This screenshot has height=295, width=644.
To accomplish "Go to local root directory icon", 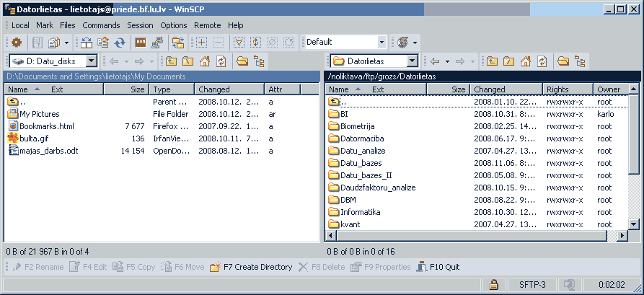I will tap(188, 61).
